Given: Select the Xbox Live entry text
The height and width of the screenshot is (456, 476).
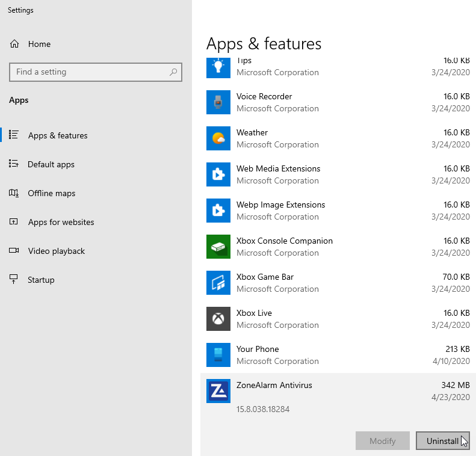Looking at the screenshot, I should tap(254, 313).
